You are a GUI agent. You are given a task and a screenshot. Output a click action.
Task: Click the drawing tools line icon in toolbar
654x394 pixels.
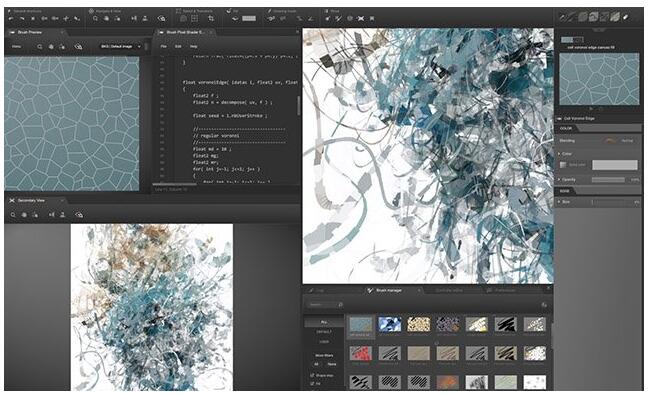coord(299,18)
